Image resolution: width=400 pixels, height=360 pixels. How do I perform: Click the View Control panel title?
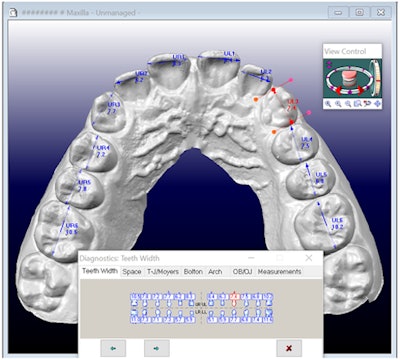345,51
